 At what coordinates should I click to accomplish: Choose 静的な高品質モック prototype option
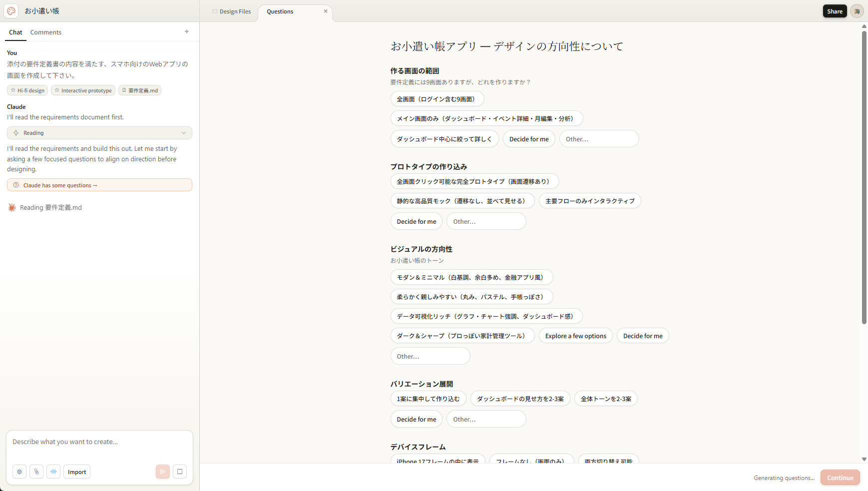point(462,201)
